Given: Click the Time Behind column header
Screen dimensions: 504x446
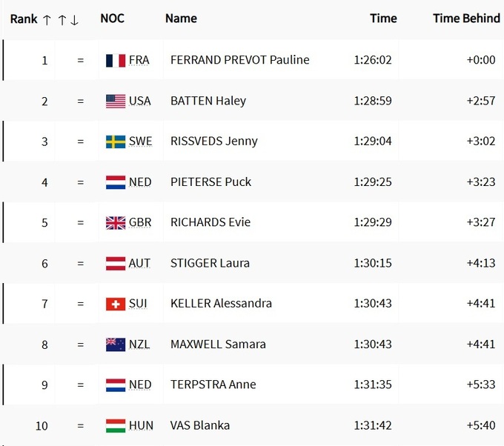Looking at the screenshot, I should coord(466,19).
